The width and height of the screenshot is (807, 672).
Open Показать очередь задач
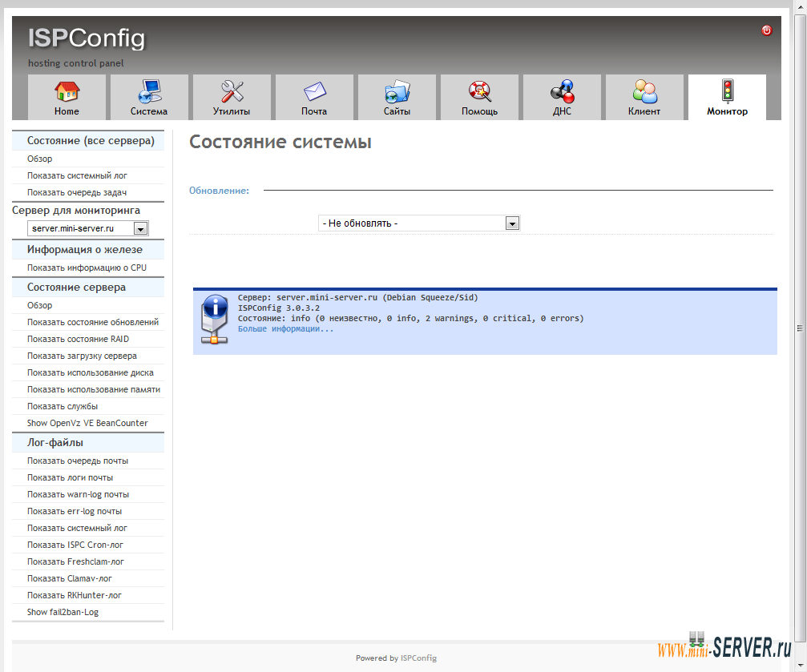click(77, 192)
